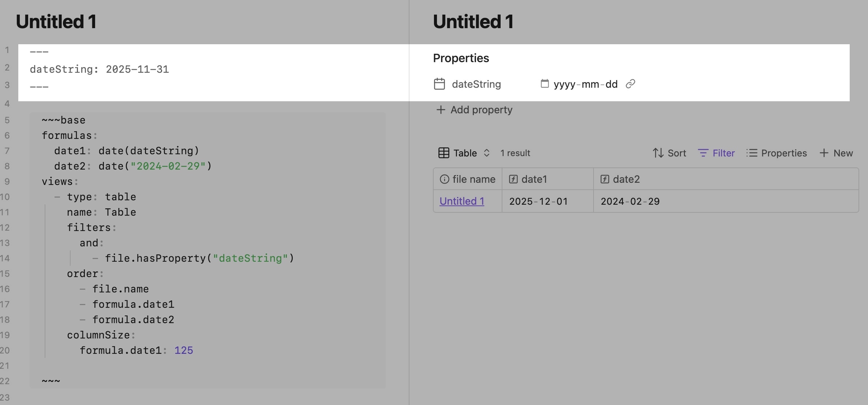Click the Sort arrows icon
Viewport: 868px width, 405px height.
point(658,153)
